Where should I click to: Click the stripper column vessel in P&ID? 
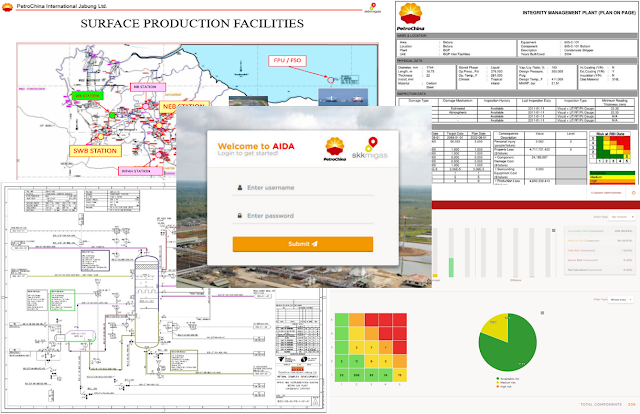coord(147,301)
